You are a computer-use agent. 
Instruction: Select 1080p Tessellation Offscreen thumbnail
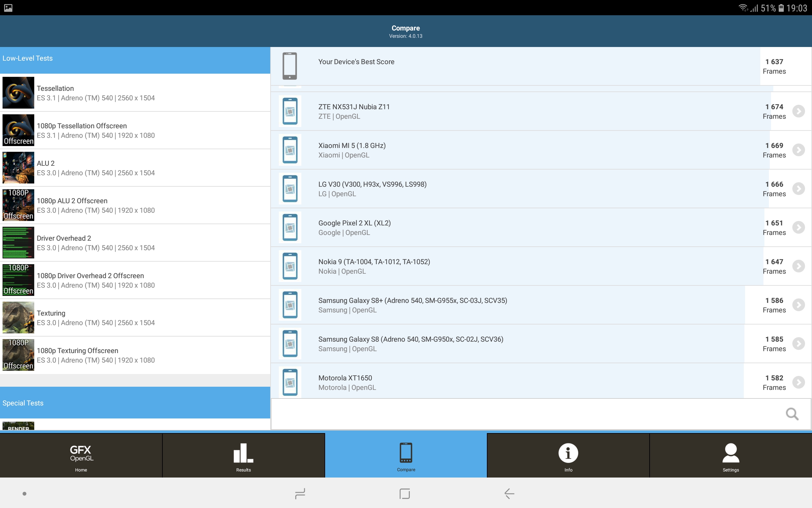[18, 130]
